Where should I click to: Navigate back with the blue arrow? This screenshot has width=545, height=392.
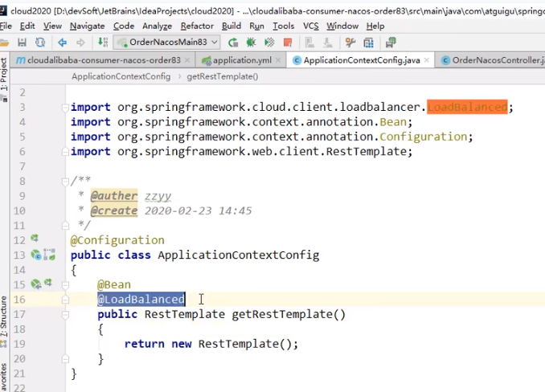63,43
